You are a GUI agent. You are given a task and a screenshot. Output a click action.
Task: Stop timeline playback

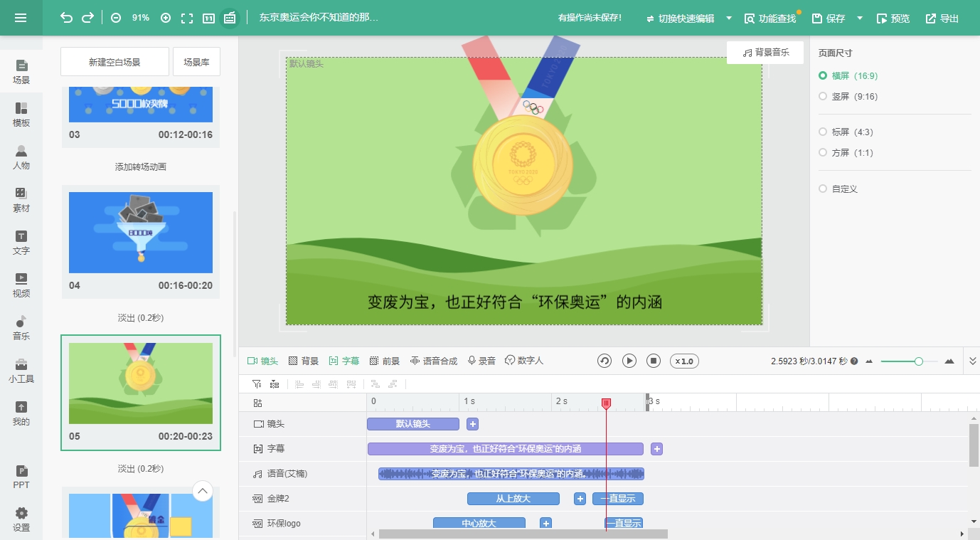(x=654, y=361)
